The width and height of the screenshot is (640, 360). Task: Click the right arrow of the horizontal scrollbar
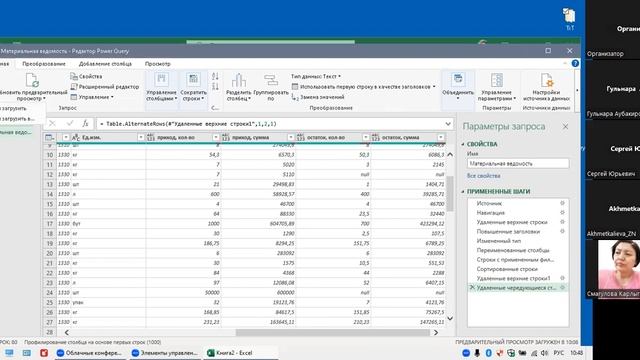(x=436, y=333)
